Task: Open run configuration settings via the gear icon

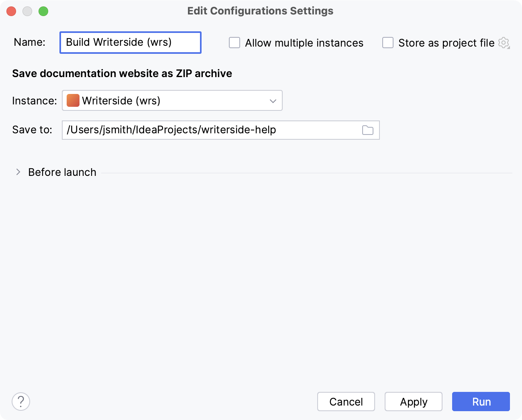Action: 504,43
